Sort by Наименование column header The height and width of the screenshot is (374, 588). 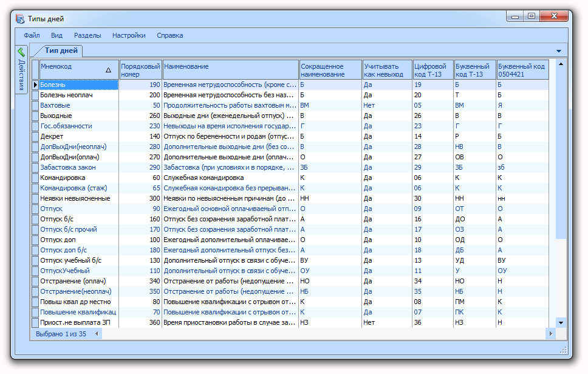point(230,70)
